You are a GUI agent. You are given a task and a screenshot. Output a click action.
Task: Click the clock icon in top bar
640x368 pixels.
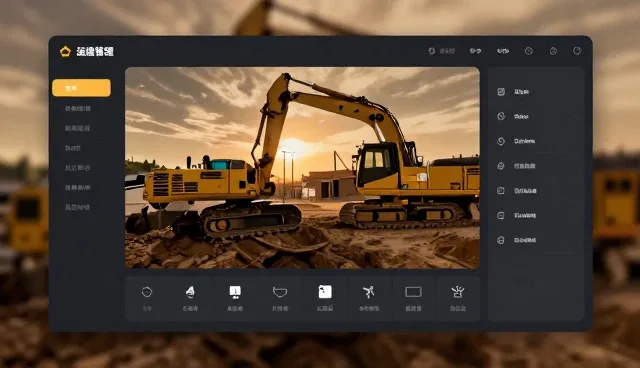pos(529,51)
